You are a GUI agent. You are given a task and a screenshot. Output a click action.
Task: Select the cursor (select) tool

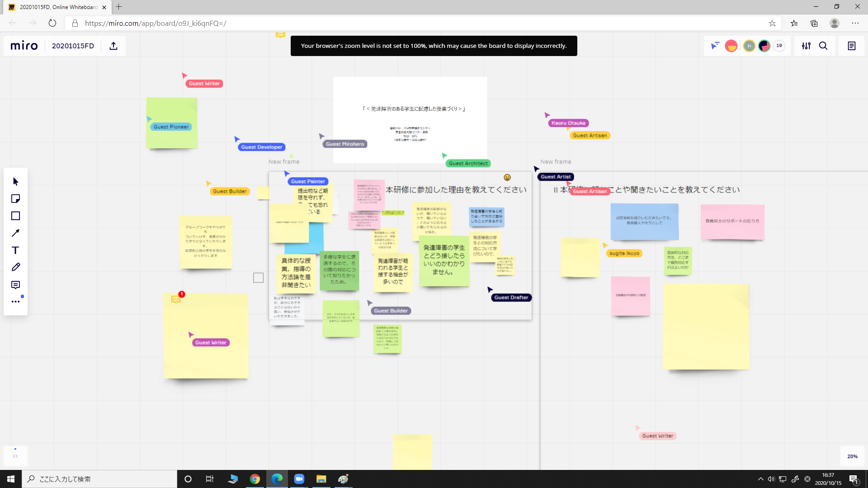[15, 182]
